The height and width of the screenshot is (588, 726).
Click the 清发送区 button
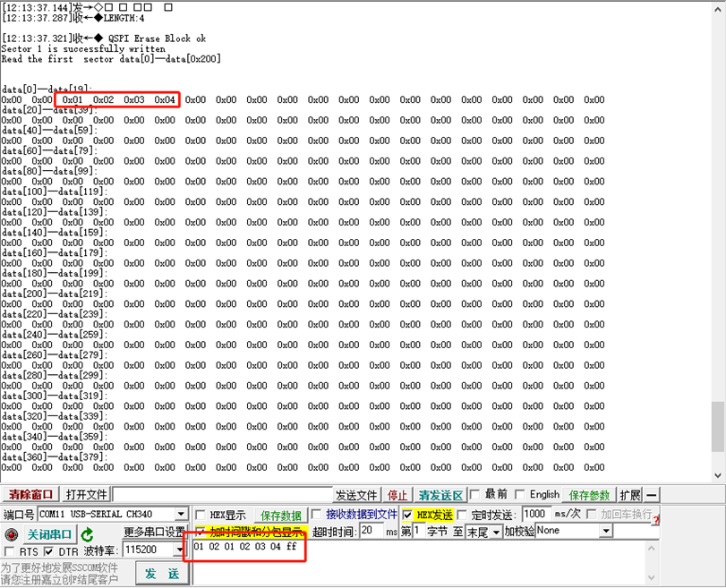(x=440, y=495)
